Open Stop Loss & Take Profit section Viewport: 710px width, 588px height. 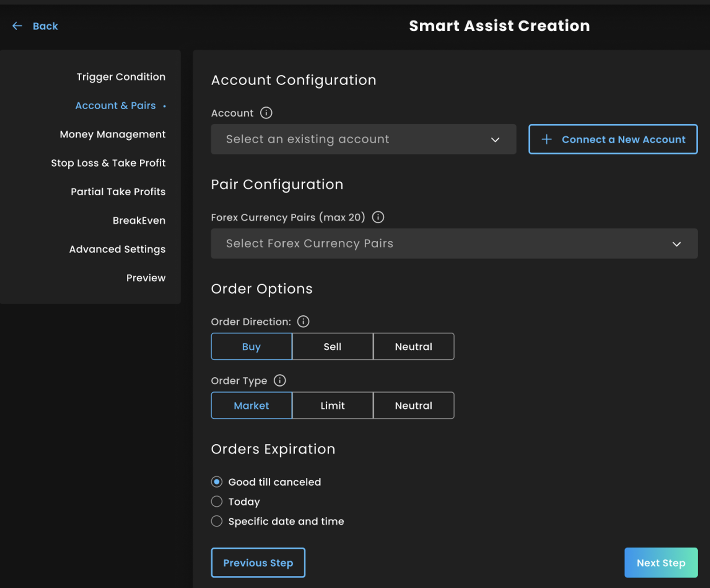pos(108,163)
